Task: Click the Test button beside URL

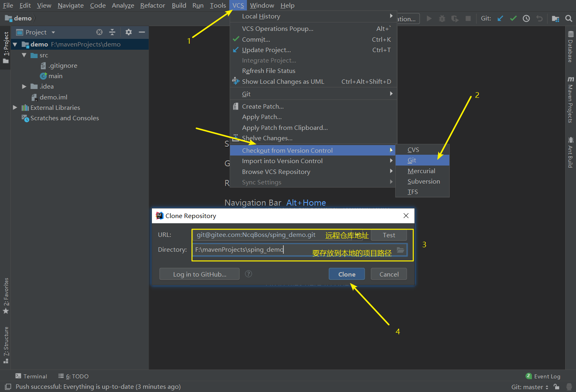Action: tap(389, 235)
